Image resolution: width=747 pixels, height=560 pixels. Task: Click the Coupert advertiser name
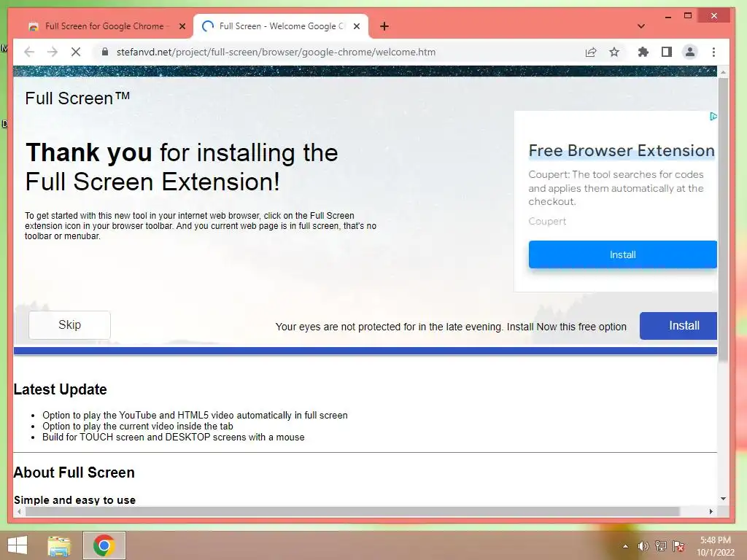point(547,221)
